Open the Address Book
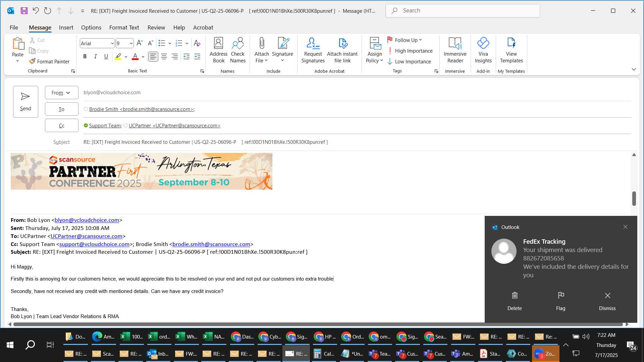This screenshot has height=362, width=644. pyautogui.click(x=218, y=50)
